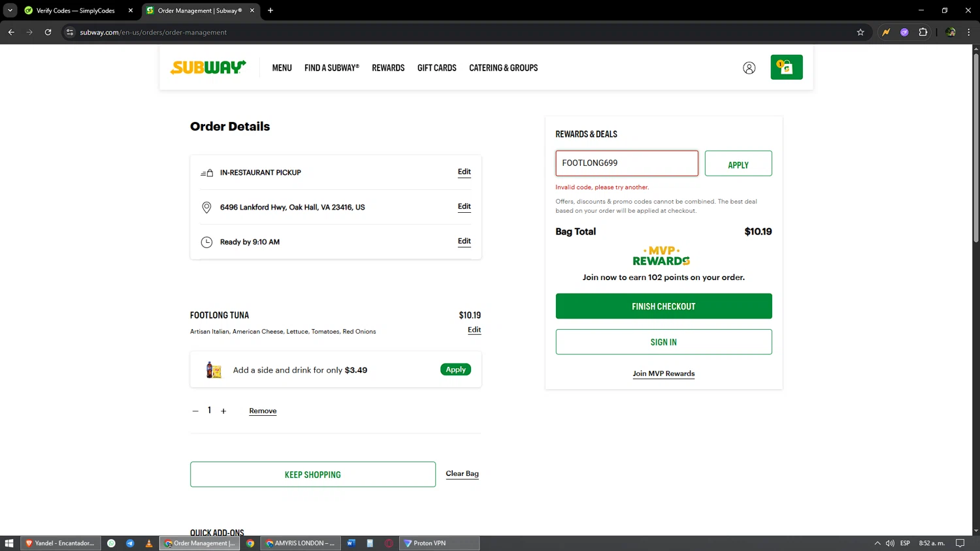This screenshot has width=980, height=551.
Task: Click FINISH CHECKOUT button
Action: tap(664, 306)
